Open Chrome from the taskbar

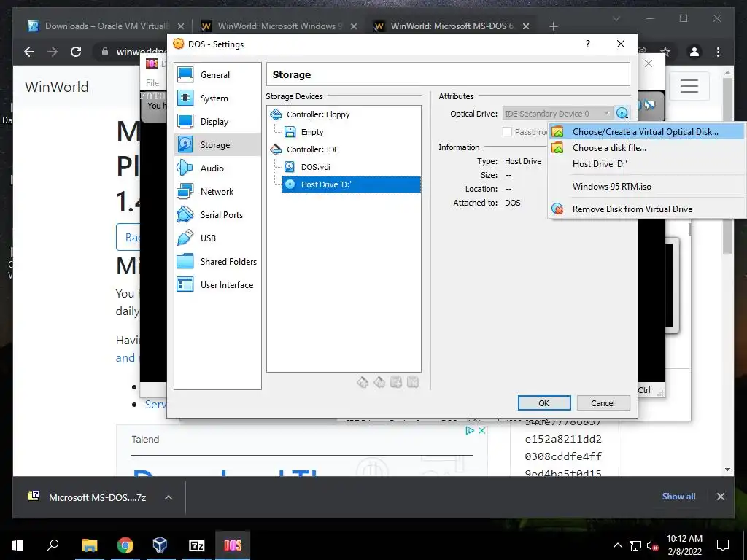coord(125,545)
